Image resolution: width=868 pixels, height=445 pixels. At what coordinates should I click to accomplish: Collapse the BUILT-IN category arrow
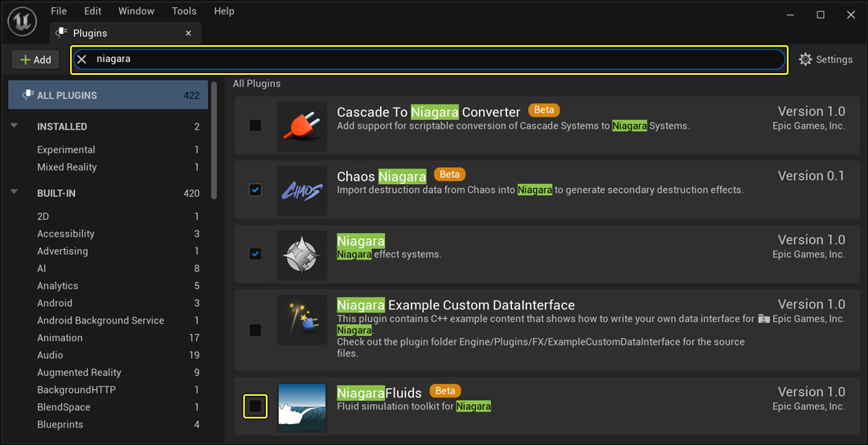tap(14, 193)
